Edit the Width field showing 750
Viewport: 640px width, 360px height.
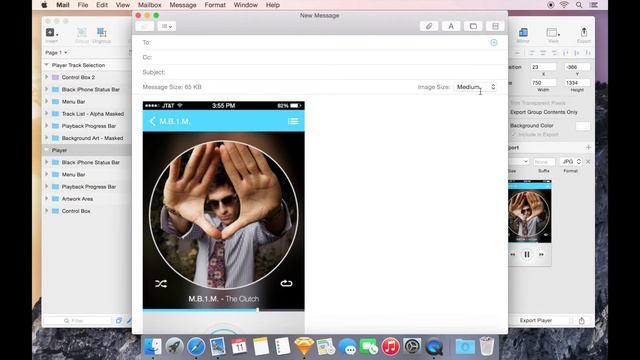pyautogui.click(x=543, y=83)
